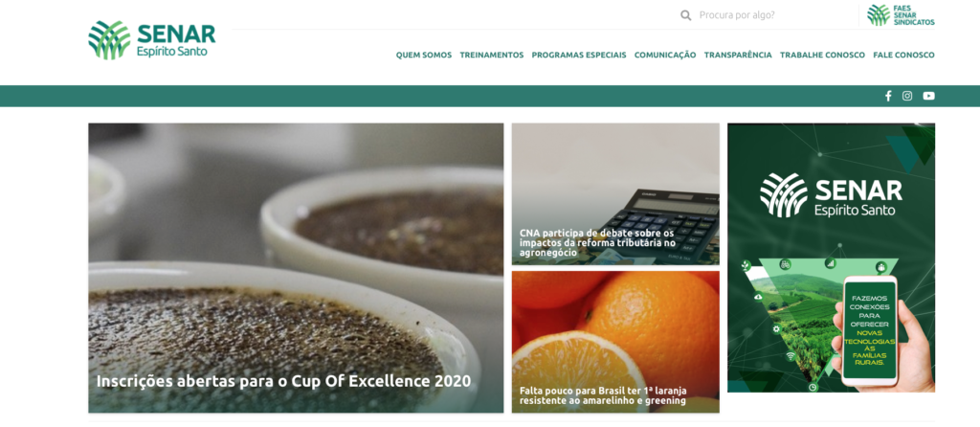The height and width of the screenshot is (427, 980).
Task: Open the Facebook social icon
Action: pyautogui.click(x=887, y=96)
